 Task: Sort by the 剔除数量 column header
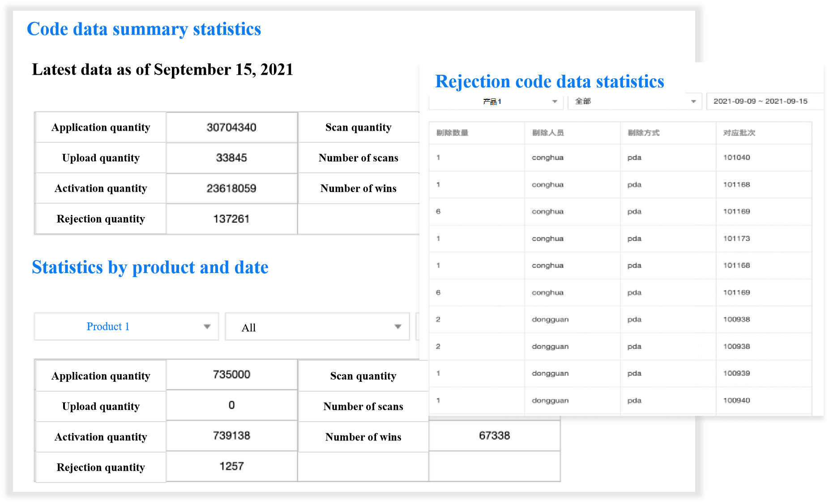[x=452, y=133]
